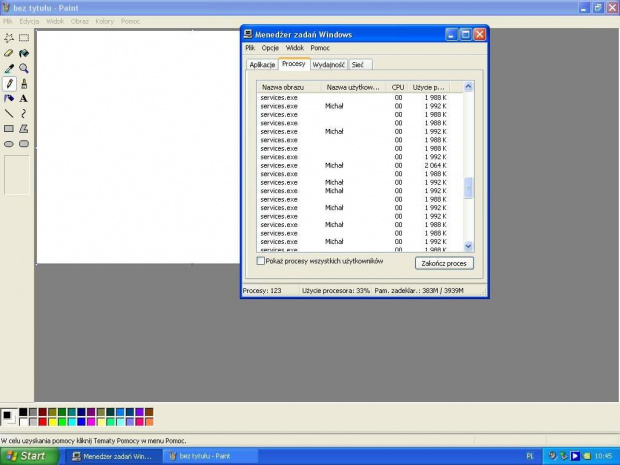Screen dimensions: 620x465
Task: Click Procesy: 123 status bar text
Action: click(262, 291)
